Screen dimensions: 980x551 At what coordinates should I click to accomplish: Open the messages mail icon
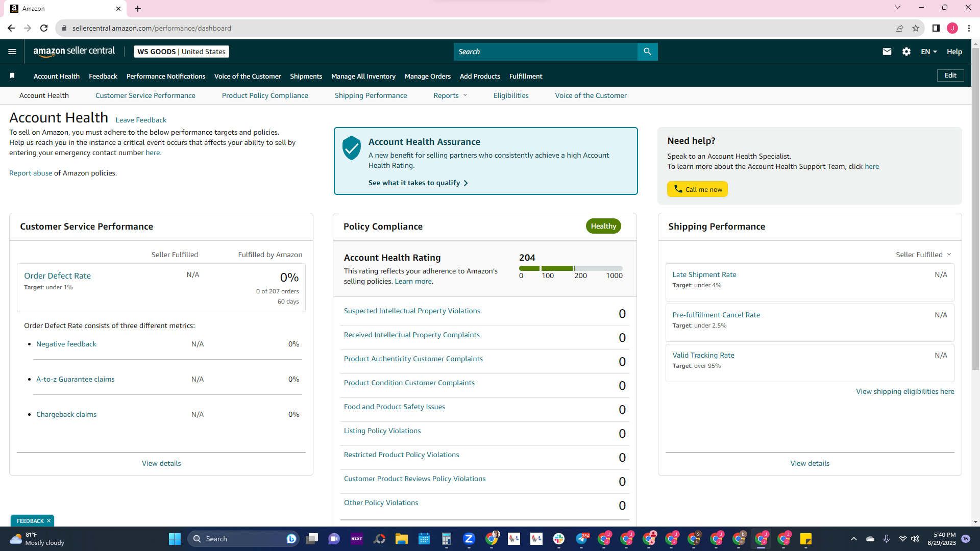[x=887, y=52]
